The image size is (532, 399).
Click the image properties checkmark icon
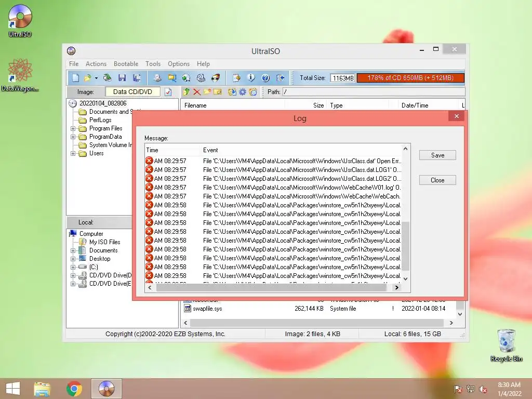[x=168, y=92]
